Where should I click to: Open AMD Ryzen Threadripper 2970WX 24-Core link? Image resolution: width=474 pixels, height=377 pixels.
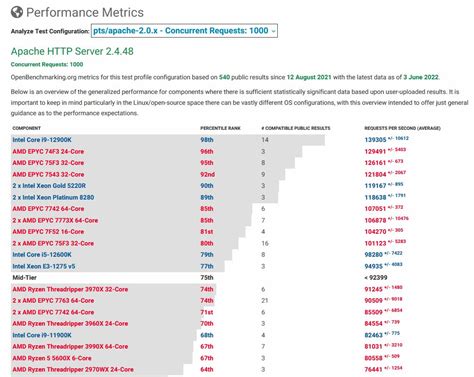73,370
